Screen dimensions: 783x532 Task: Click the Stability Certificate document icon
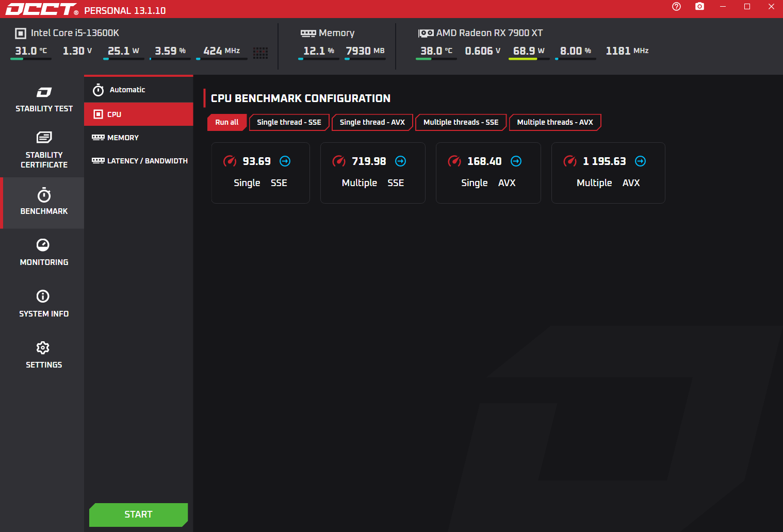(44, 138)
